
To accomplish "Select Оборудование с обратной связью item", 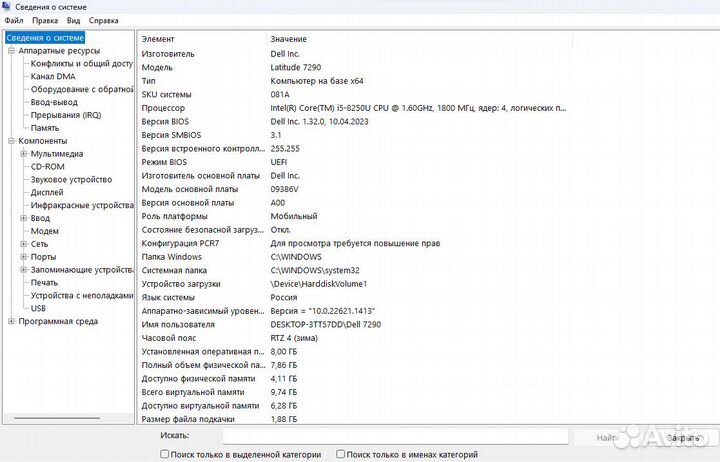I will point(82,89).
